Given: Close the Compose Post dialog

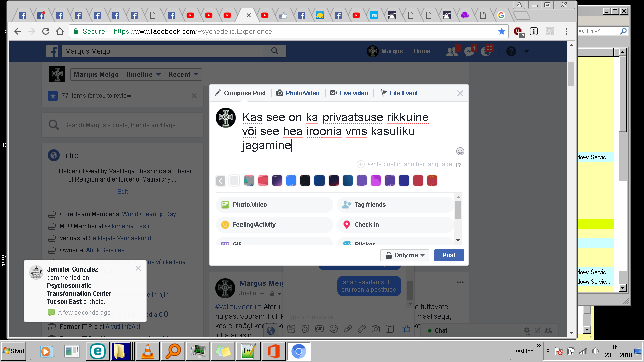Looking at the screenshot, I should pyautogui.click(x=460, y=93).
